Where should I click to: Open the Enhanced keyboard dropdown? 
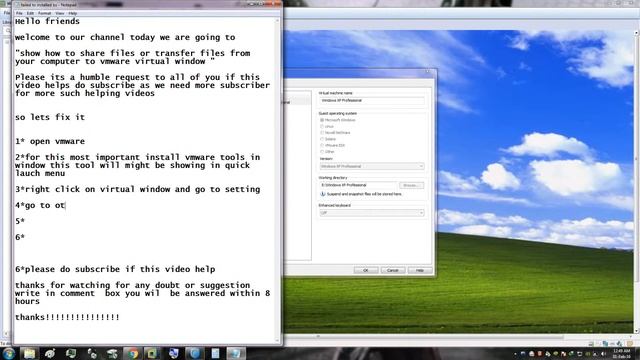(x=372, y=213)
